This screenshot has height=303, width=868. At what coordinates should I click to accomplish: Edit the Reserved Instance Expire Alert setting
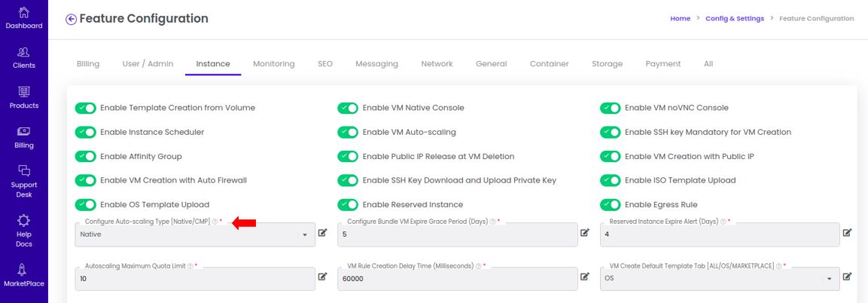pyautogui.click(x=847, y=233)
